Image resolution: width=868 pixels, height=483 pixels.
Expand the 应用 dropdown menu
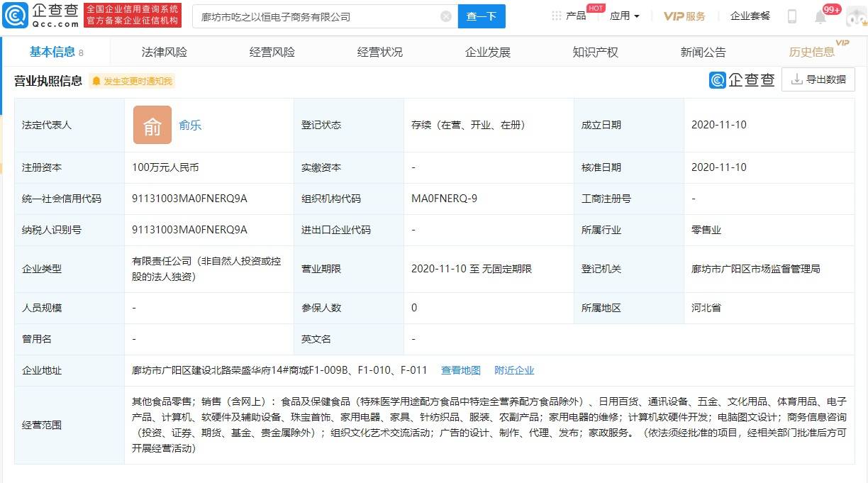[624, 16]
